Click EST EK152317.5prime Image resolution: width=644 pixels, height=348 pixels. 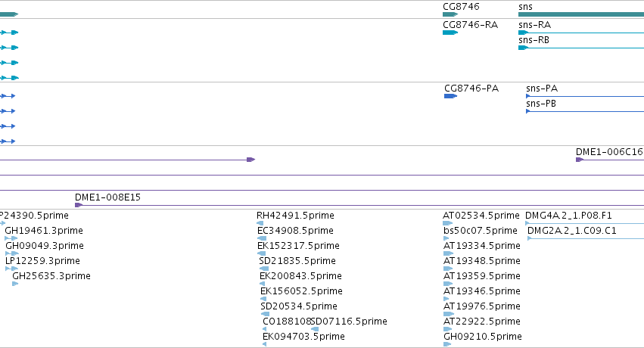point(298,246)
